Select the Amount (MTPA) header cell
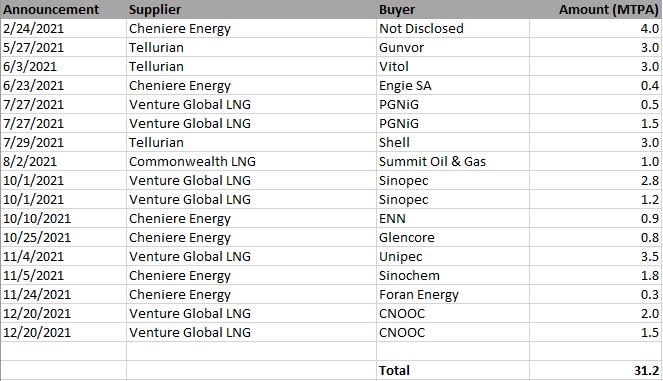This screenshot has width=663, height=381. 596,9
